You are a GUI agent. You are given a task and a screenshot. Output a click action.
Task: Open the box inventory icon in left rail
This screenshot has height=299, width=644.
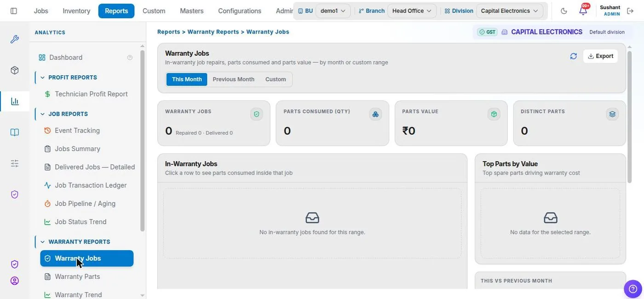coord(15,70)
